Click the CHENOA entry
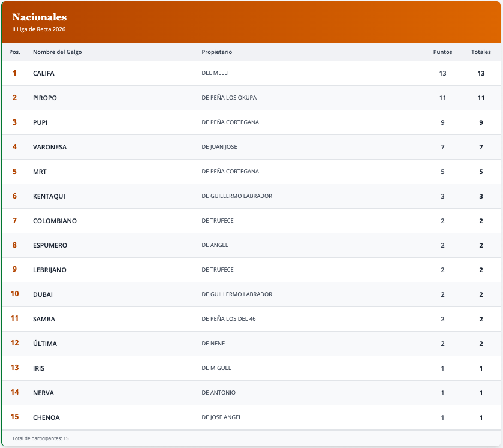Screen dimensions: 503x448 [x=46, y=417]
